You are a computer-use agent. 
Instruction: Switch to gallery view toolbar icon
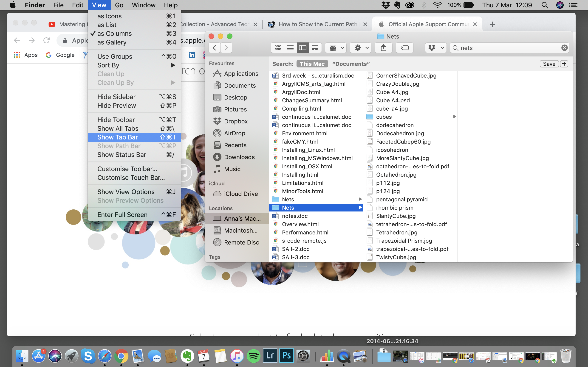click(x=315, y=48)
